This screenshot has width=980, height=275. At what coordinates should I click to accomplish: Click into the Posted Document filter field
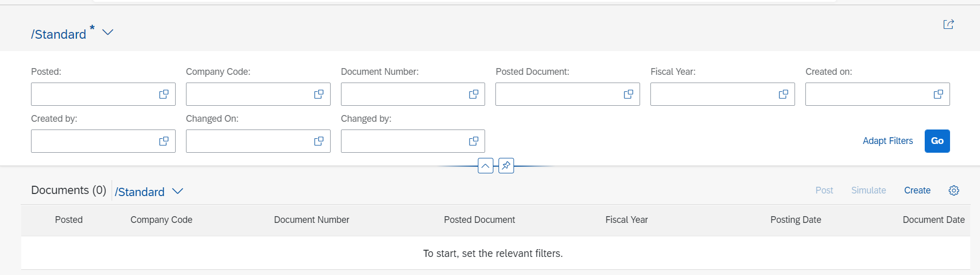558,94
